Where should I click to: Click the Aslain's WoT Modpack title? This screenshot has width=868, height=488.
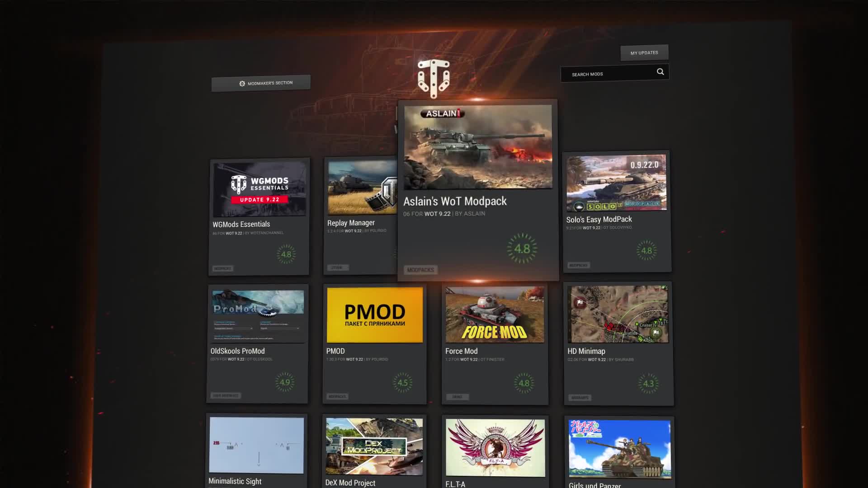click(455, 202)
